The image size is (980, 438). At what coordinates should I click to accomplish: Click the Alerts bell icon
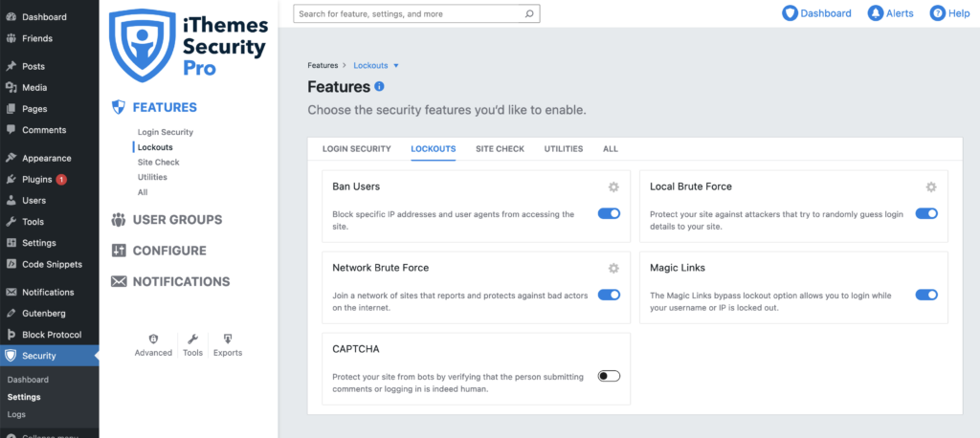coord(875,13)
